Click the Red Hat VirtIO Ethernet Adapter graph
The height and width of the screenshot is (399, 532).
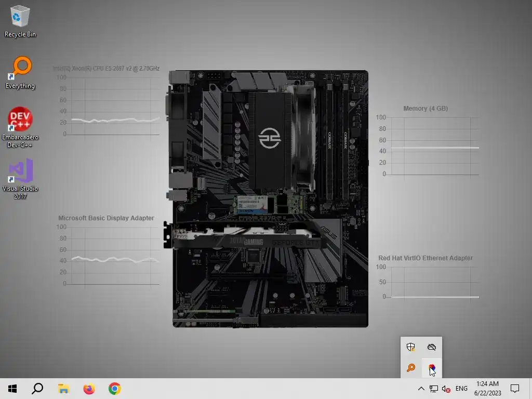point(428,278)
